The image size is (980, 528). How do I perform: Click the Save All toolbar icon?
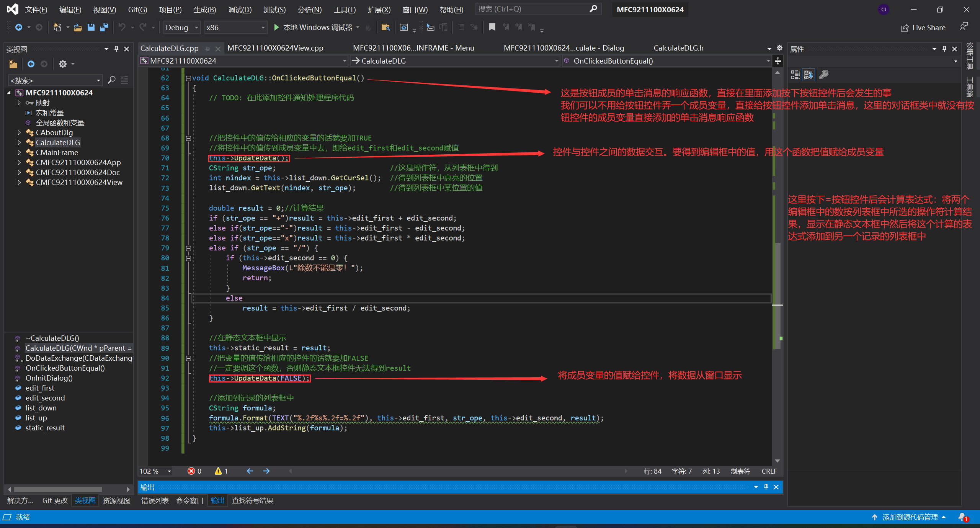point(104,27)
